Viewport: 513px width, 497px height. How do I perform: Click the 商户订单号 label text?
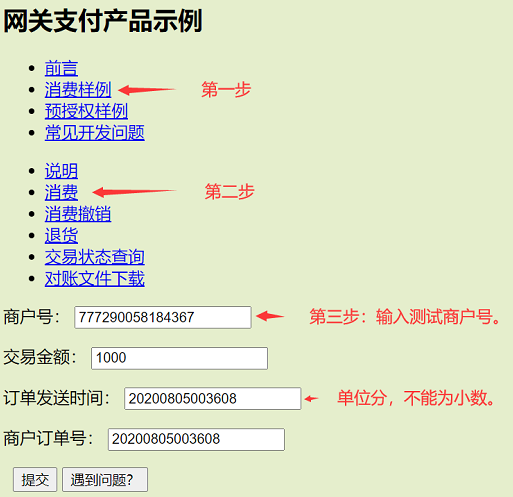coord(48,439)
